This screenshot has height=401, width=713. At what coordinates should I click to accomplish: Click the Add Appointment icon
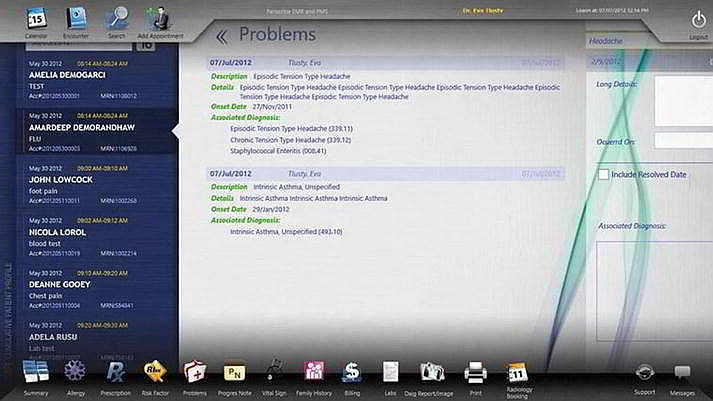coord(157,18)
